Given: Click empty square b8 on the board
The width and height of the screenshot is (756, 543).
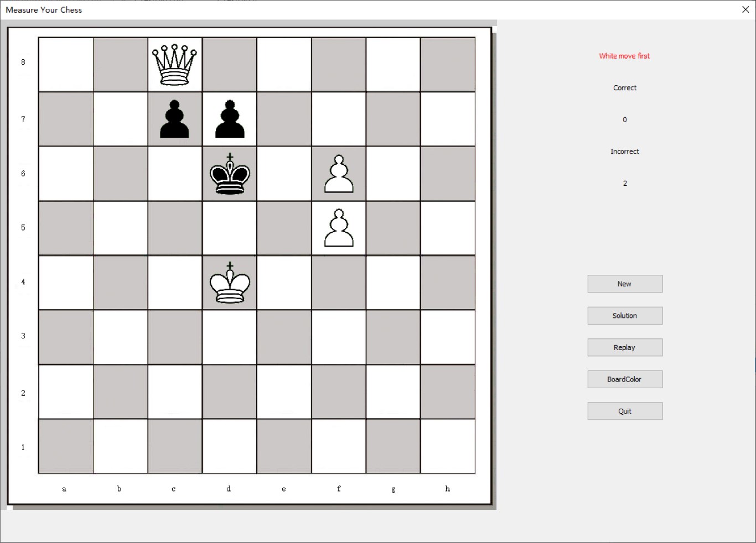Looking at the screenshot, I should 121,65.
